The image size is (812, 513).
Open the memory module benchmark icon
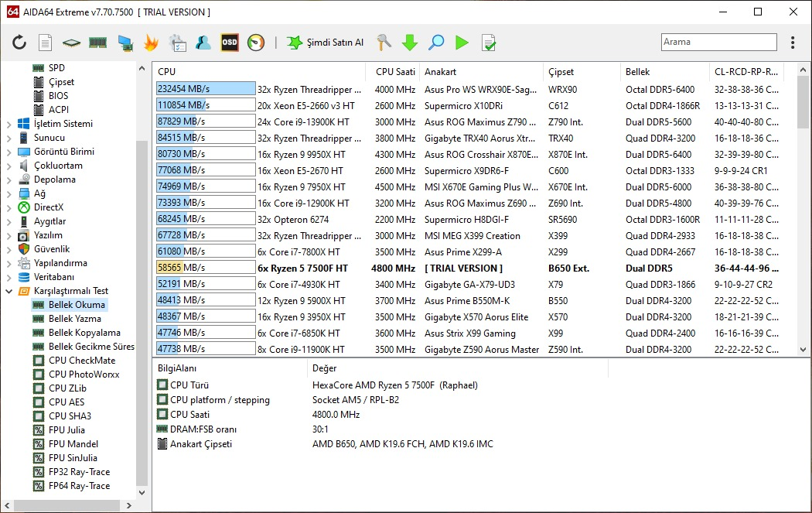coord(98,42)
